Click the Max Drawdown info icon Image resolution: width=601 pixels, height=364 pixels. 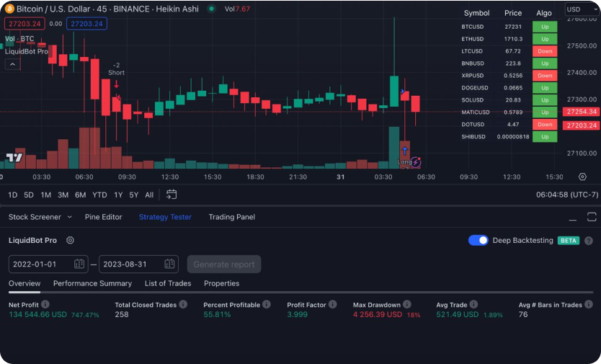[407, 304]
